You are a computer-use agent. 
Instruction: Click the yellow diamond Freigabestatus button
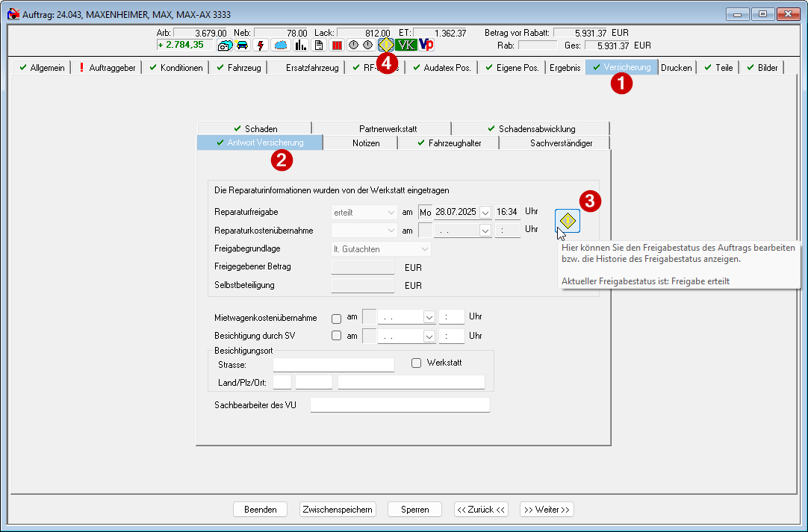click(x=568, y=221)
